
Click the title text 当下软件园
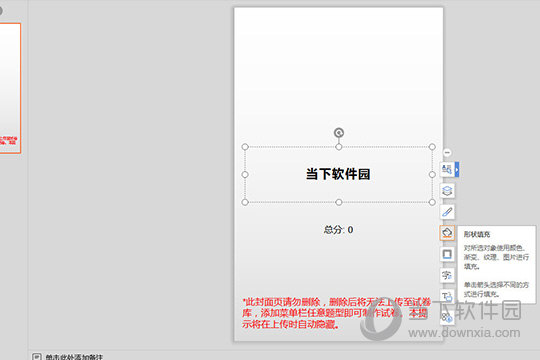tap(338, 174)
